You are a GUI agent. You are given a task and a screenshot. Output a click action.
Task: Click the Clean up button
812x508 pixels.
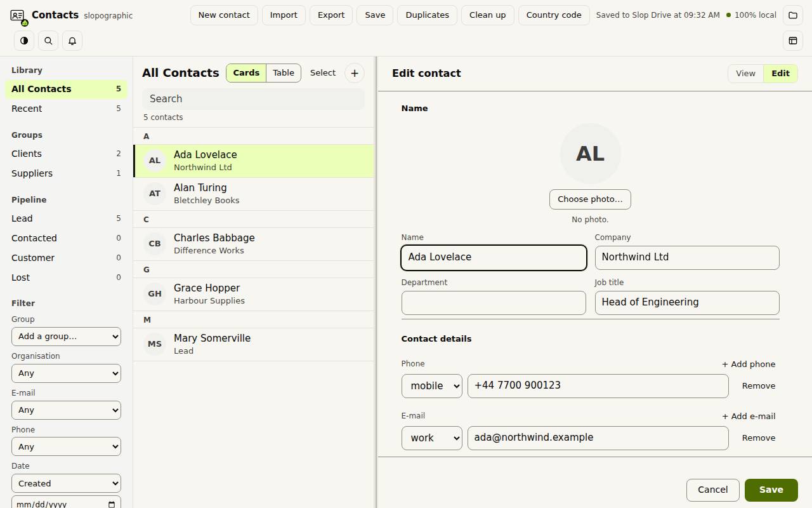pyautogui.click(x=488, y=15)
